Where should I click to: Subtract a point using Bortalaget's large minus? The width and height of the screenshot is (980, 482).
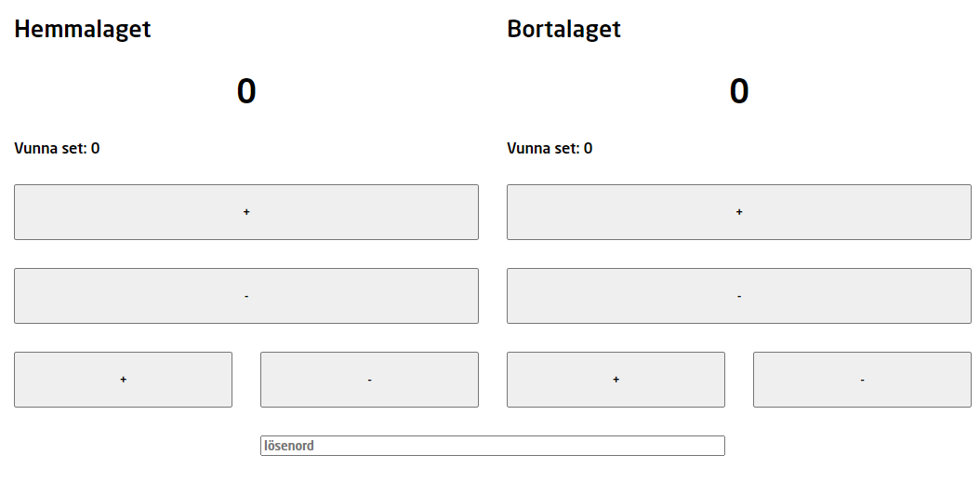pos(739,296)
